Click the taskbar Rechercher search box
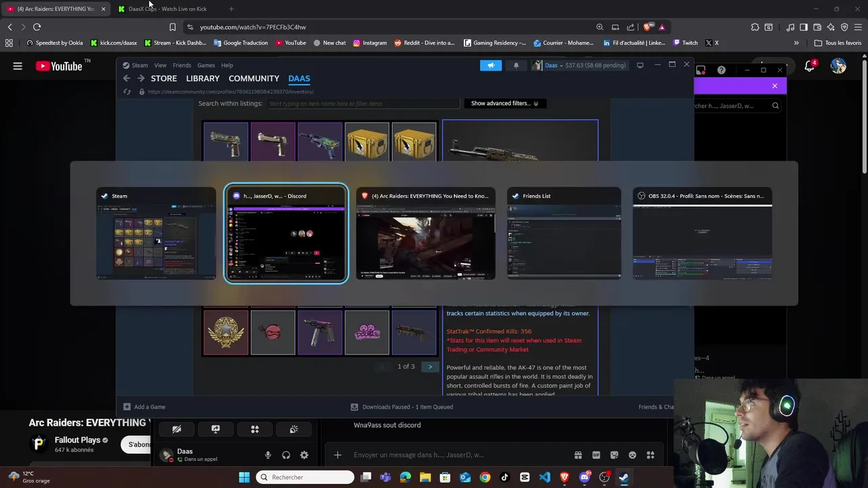 [307, 477]
